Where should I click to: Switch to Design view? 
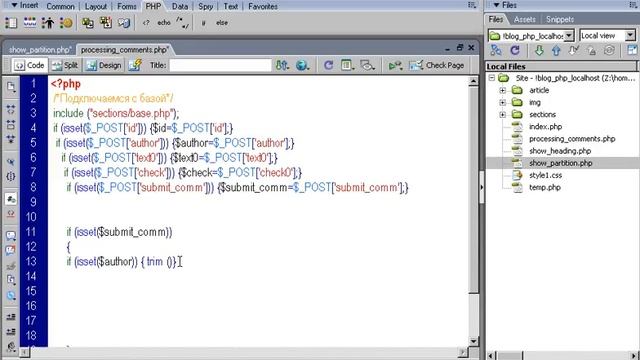(x=104, y=65)
